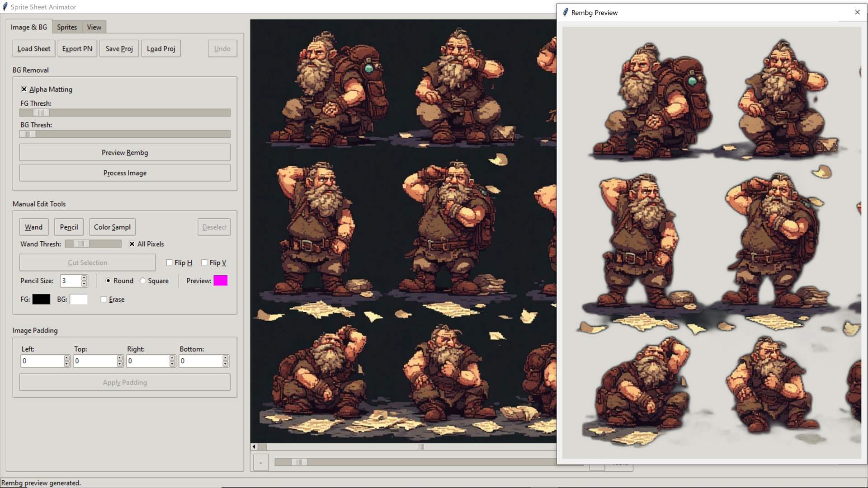The width and height of the screenshot is (868, 488).
Task: Close the Rembg Preview window
Action: point(857,12)
